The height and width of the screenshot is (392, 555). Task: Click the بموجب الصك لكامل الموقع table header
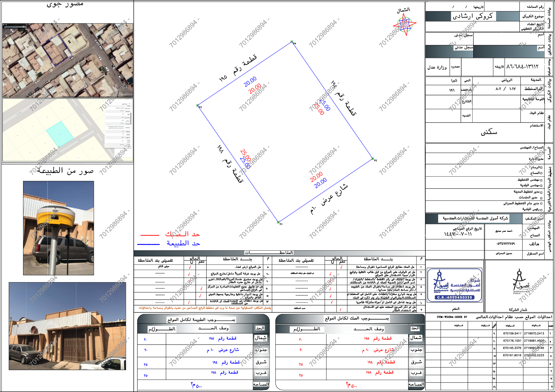pyautogui.click(x=357, y=319)
